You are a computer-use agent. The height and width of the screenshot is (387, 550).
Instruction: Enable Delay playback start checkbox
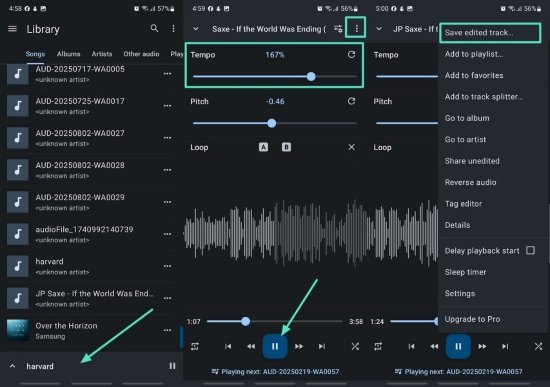[530, 251]
